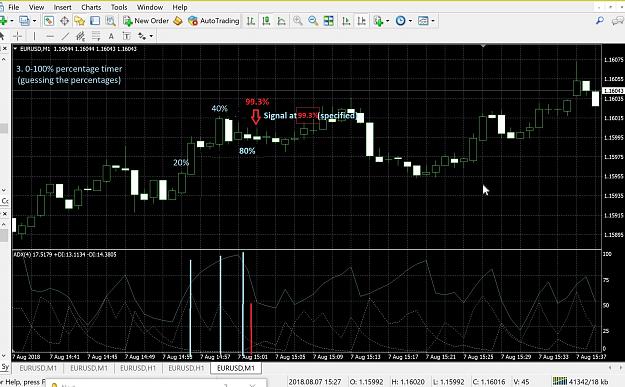Expand the Periods dropdown arrow
The image size is (625, 387).
[x=410, y=21]
